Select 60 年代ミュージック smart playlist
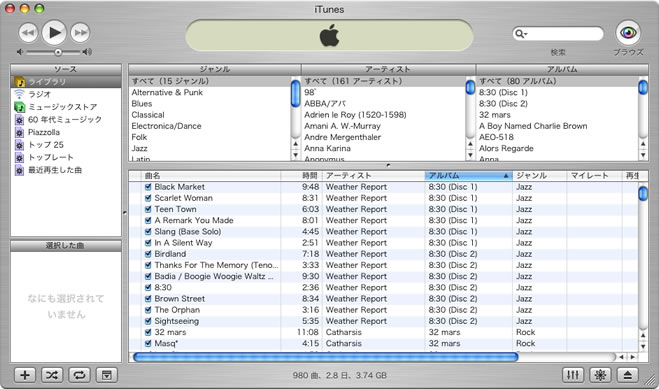 (x=66, y=119)
